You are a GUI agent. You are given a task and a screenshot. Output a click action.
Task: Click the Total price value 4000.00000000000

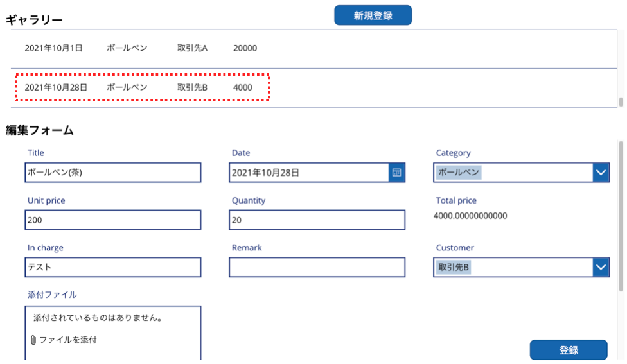coord(470,216)
